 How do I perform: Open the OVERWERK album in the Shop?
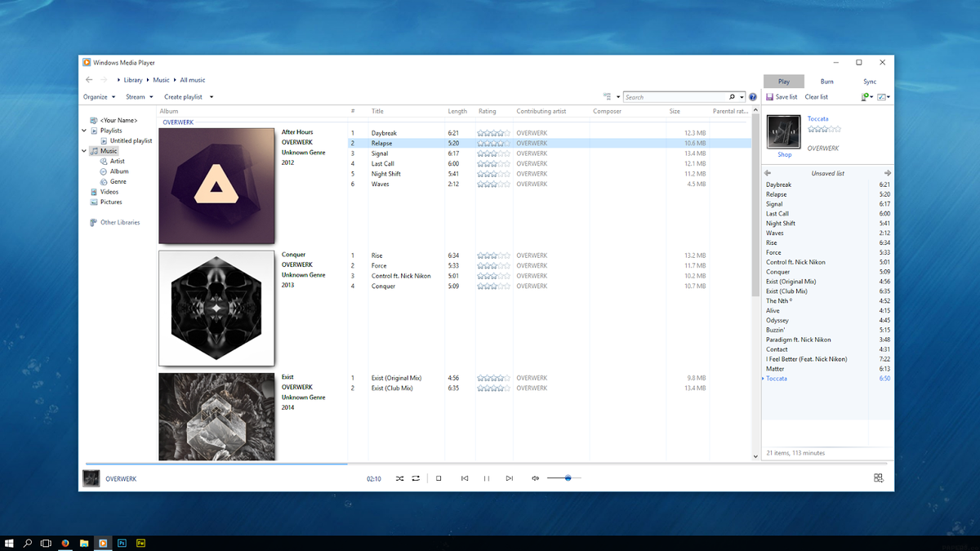click(783, 154)
